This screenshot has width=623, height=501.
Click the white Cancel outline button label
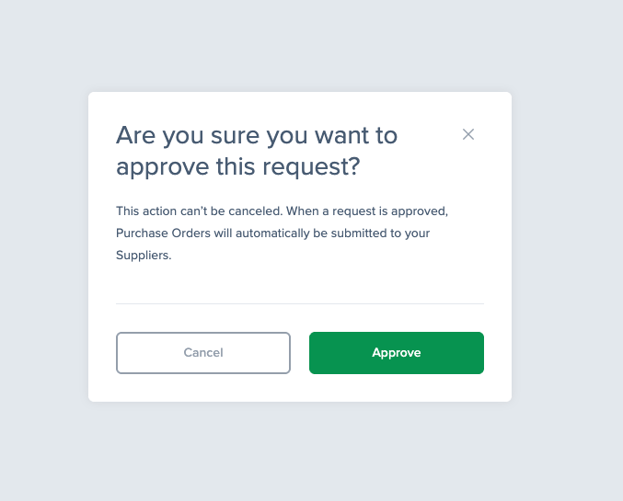203,353
